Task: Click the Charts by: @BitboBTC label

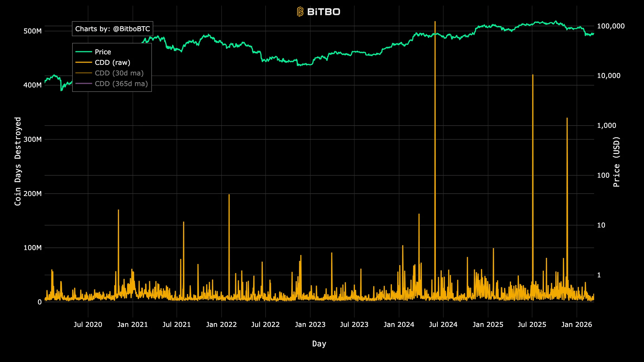Action: 112,29
